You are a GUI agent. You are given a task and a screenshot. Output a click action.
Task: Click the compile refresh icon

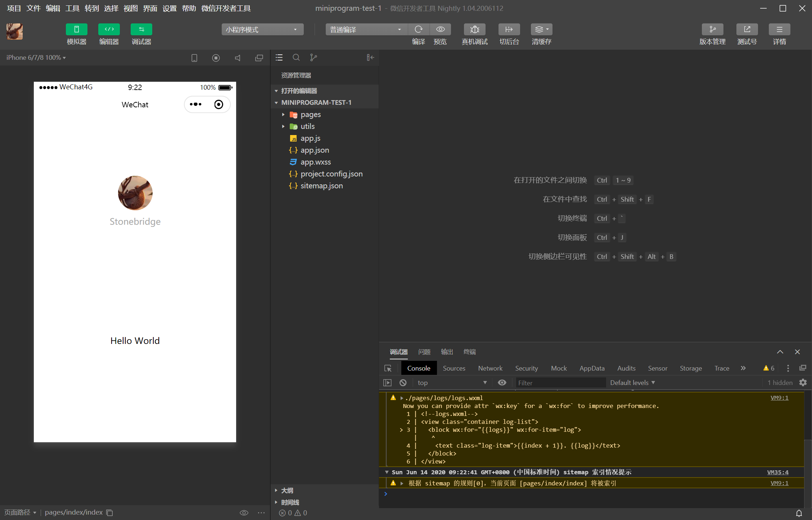pyautogui.click(x=418, y=29)
